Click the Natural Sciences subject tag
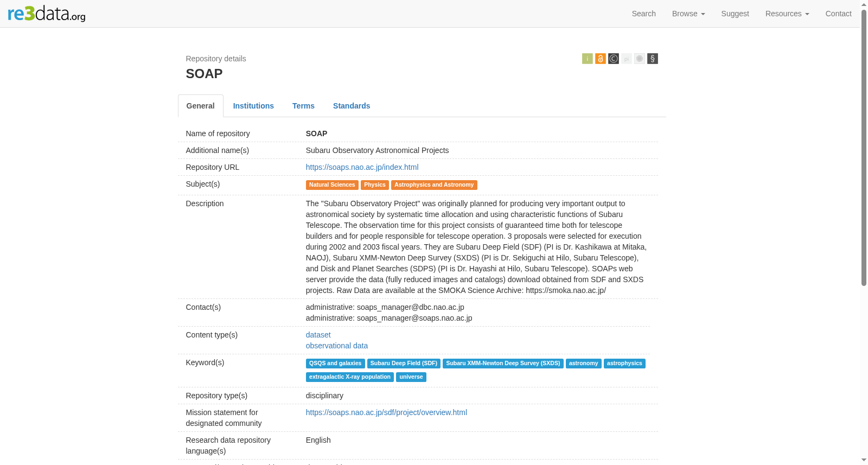868x465 pixels. 332,185
